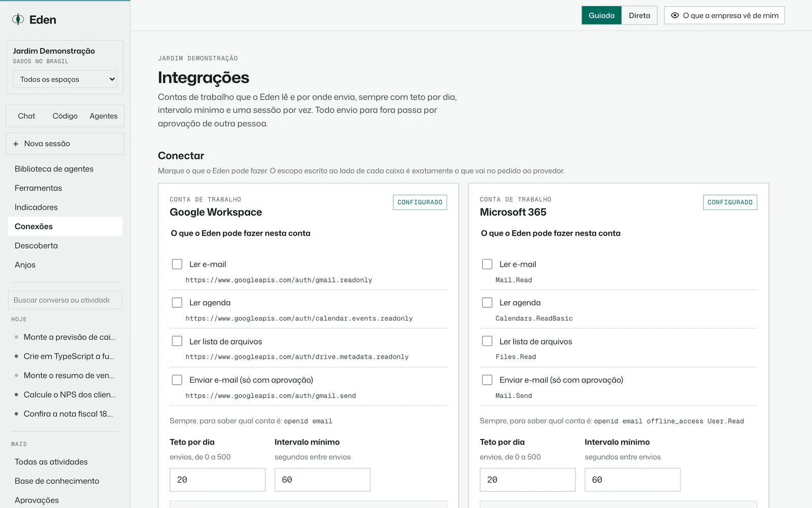
Task: Click the bullet beside Crie em TypeScript
Action: (x=17, y=356)
